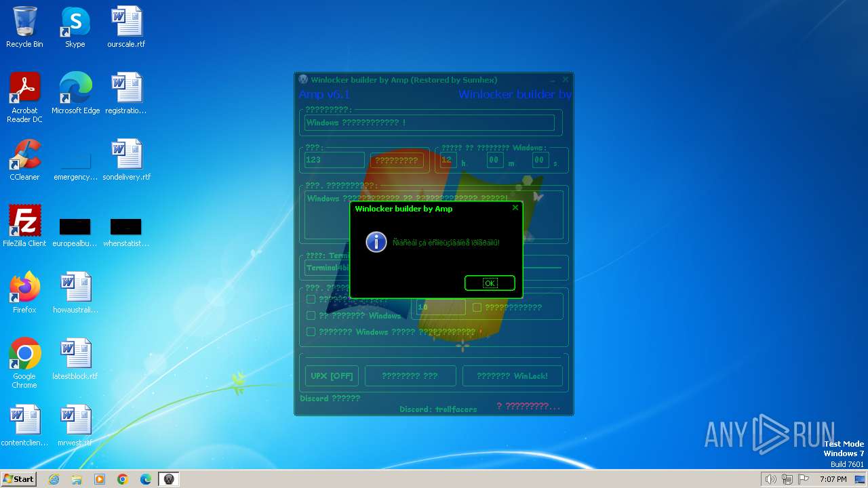Image resolution: width=868 pixels, height=488 pixels.
Task: Open CCleaner desktop shortcut
Action: (x=24, y=160)
